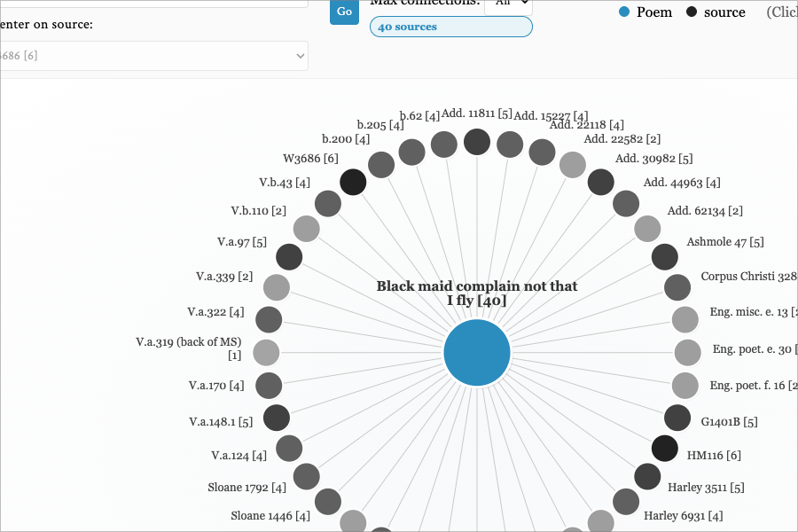The width and height of the screenshot is (798, 532).
Task: Click the V.a.97 source node
Action: coord(288,256)
